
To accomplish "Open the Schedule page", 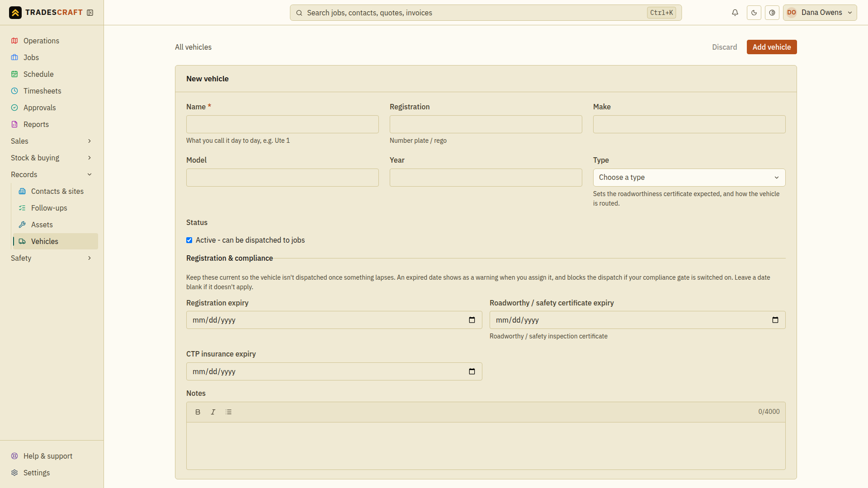I will click(52, 74).
